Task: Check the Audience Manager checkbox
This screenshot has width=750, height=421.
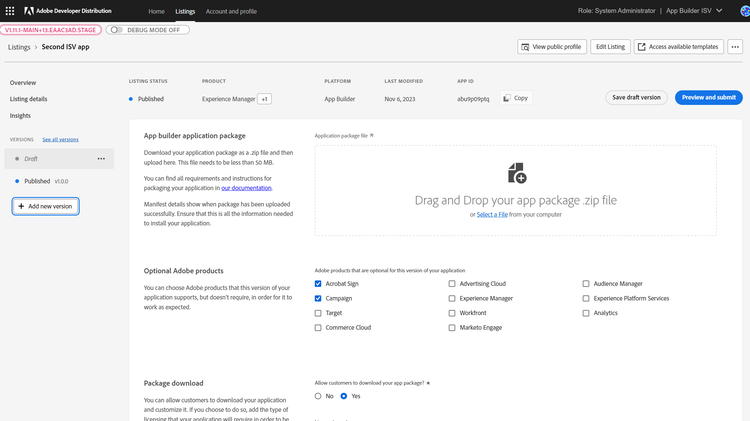Action: tap(586, 284)
